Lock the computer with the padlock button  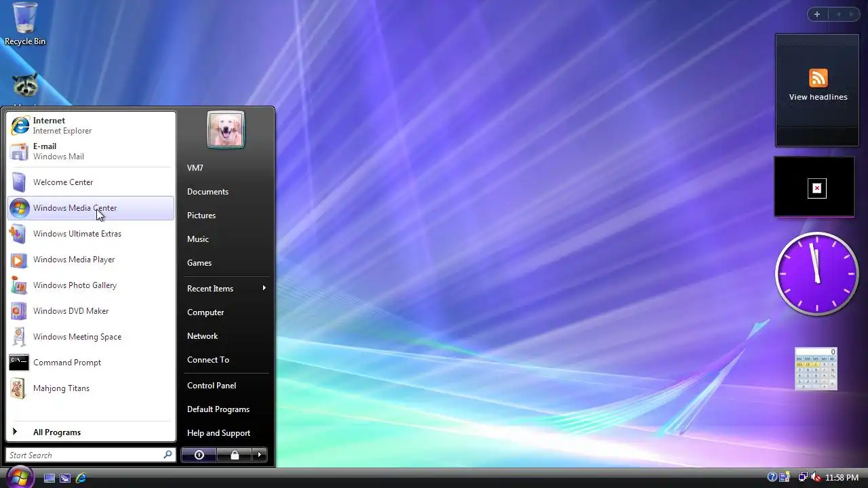pos(235,455)
